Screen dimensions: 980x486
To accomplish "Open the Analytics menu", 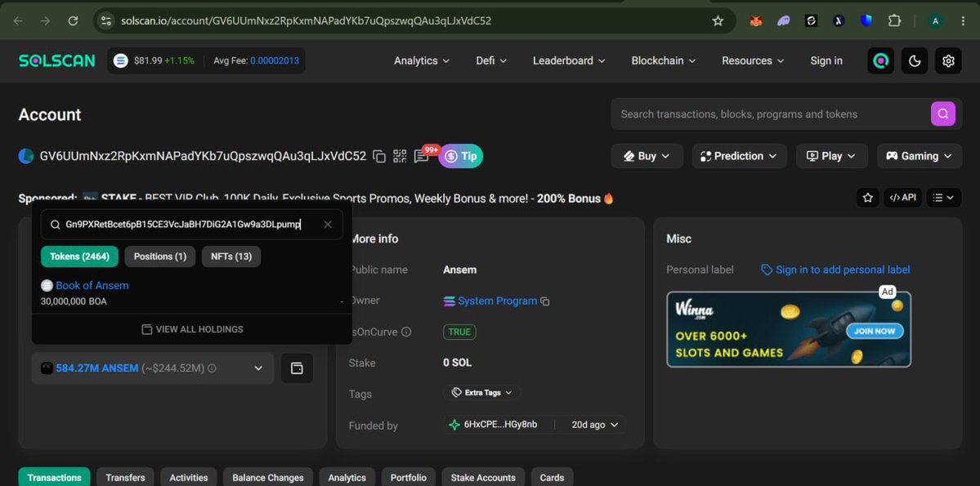I will [x=422, y=60].
